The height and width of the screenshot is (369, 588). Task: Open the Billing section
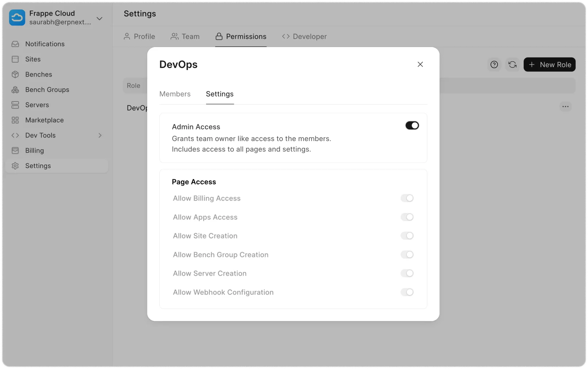pyautogui.click(x=35, y=151)
